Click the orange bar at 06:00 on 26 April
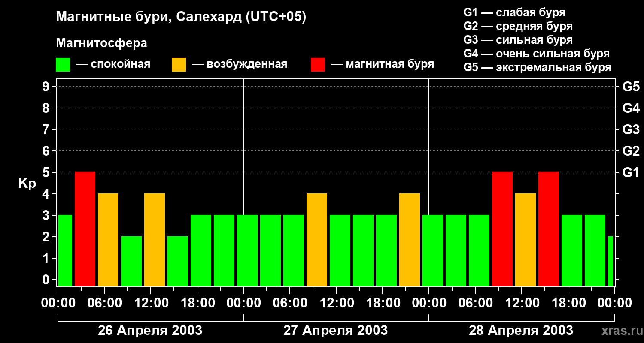The height and width of the screenshot is (343, 644). pyautogui.click(x=108, y=240)
